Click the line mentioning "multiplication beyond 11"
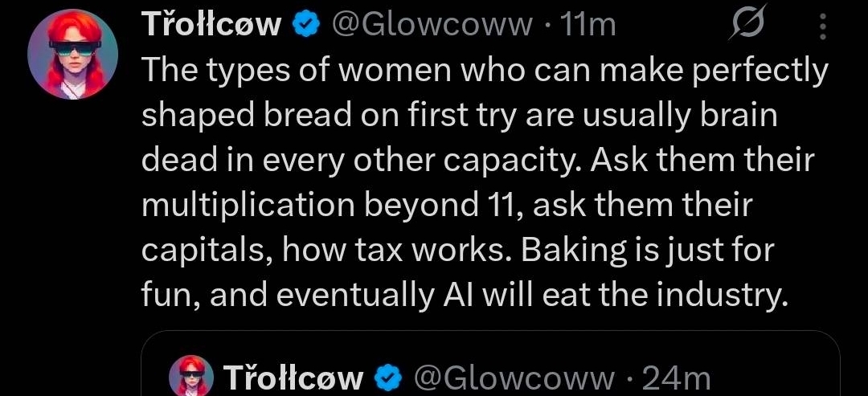The image size is (868, 396). 447,206
